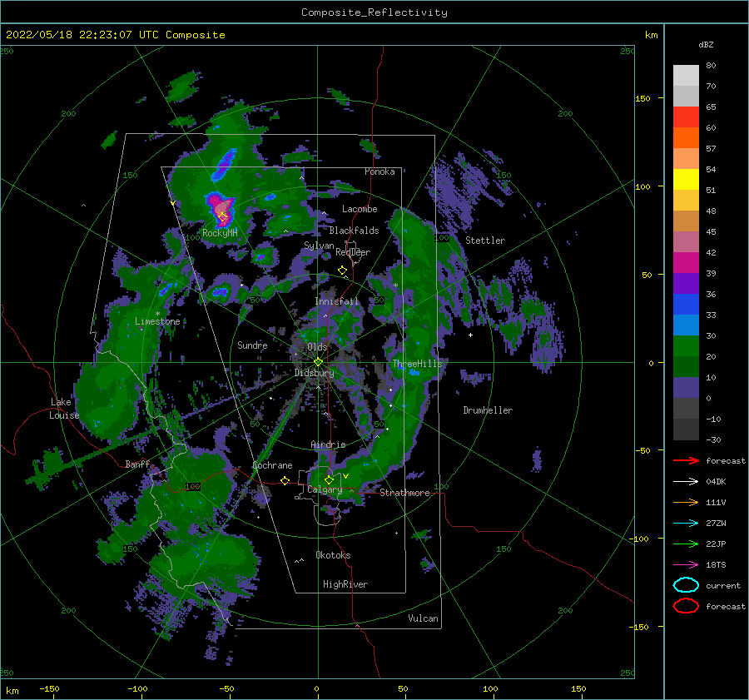Click the Banff town label
749x700 pixels.
[x=137, y=464]
